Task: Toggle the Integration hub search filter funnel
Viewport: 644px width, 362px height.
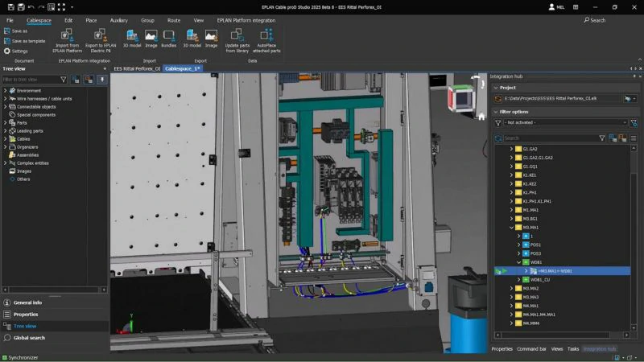Action: click(602, 138)
